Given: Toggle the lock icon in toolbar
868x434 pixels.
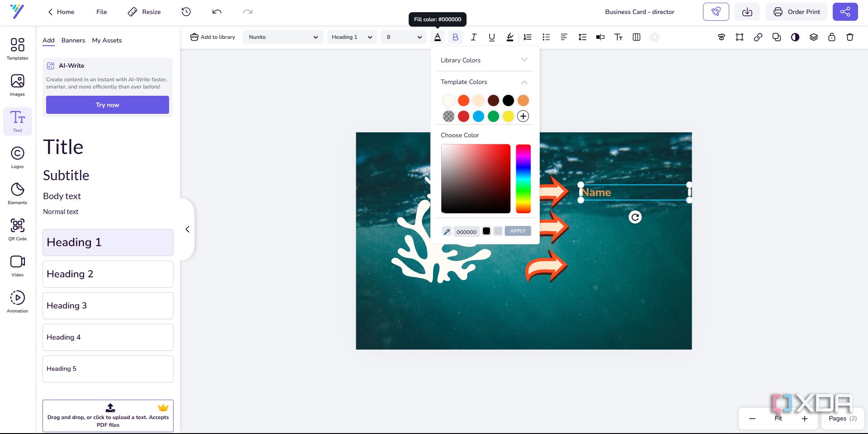Looking at the screenshot, I should pyautogui.click(x=832, y=37).
